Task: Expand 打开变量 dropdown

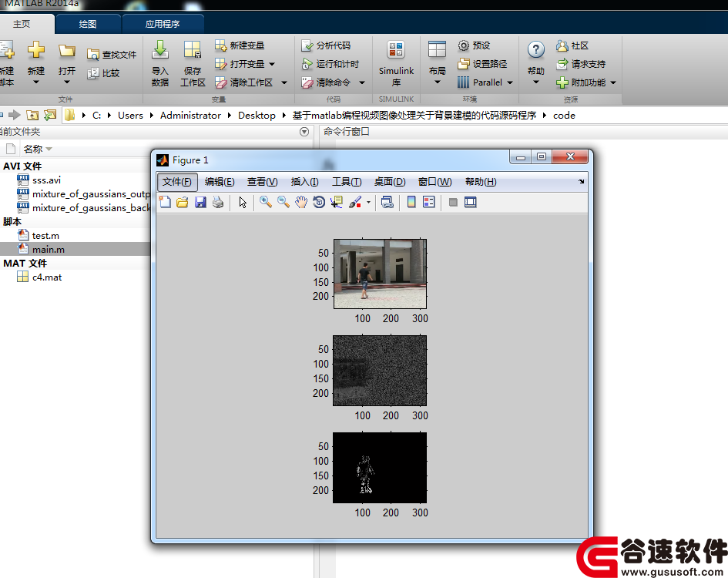Action: (x=272, y=64)
